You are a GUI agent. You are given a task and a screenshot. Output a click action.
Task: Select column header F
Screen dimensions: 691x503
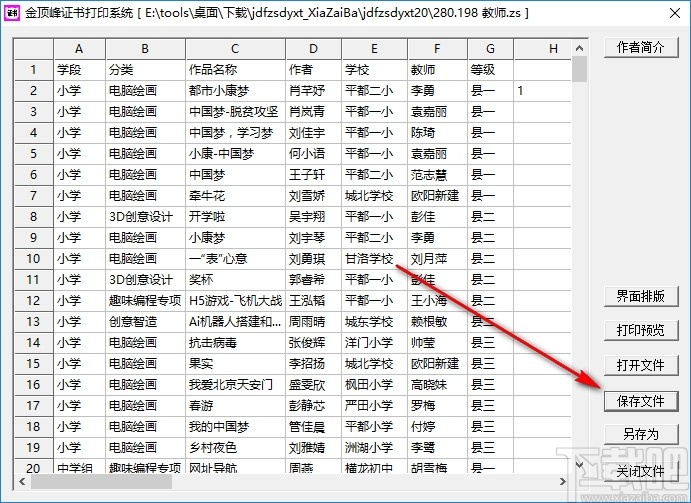[x=437, y=49]
